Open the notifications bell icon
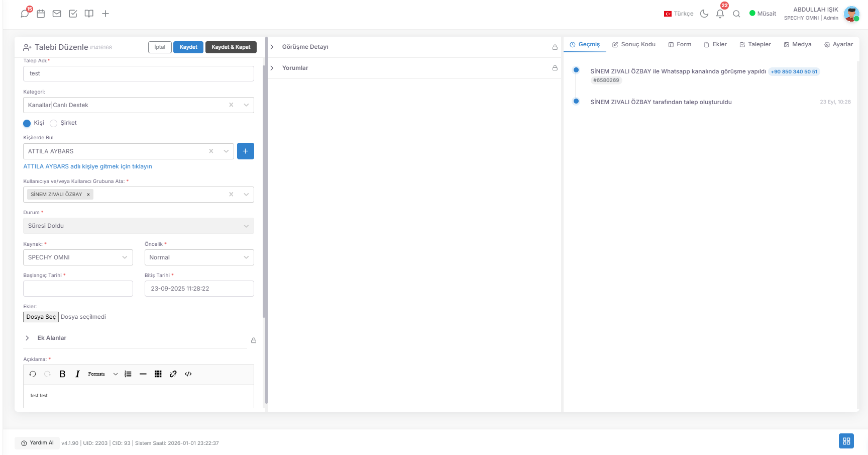868x455 pixels. coord(720,14)
